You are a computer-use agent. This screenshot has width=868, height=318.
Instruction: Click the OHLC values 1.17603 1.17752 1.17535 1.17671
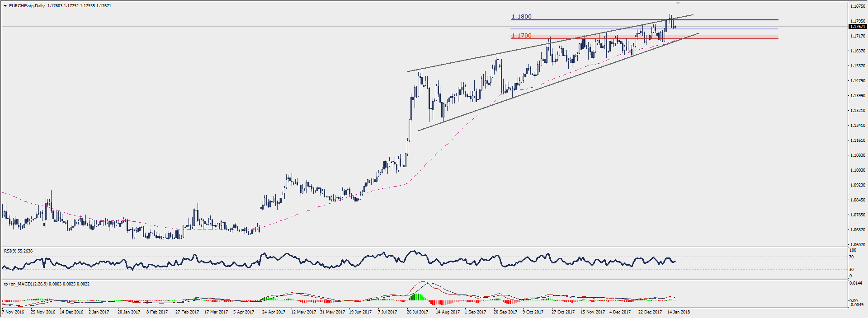79,6
